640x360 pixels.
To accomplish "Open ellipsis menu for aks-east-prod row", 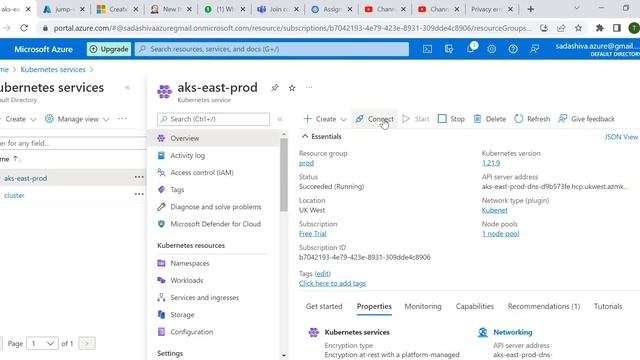I will tap(139, 177).
